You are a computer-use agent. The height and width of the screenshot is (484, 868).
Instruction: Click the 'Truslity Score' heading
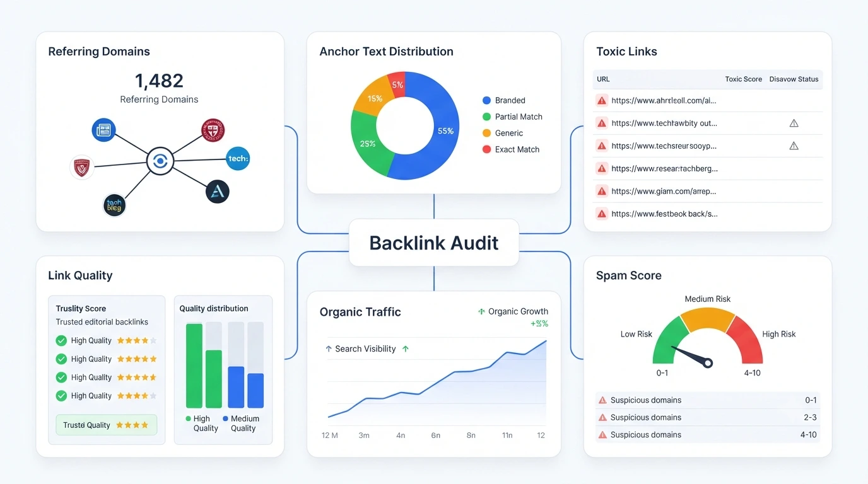[x=81, y=308]
